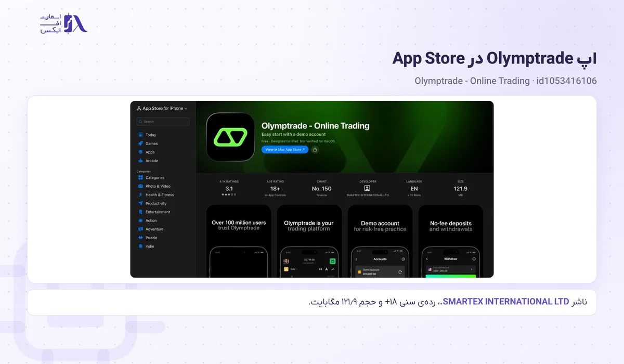Click the Action label in sidebar

151,220
